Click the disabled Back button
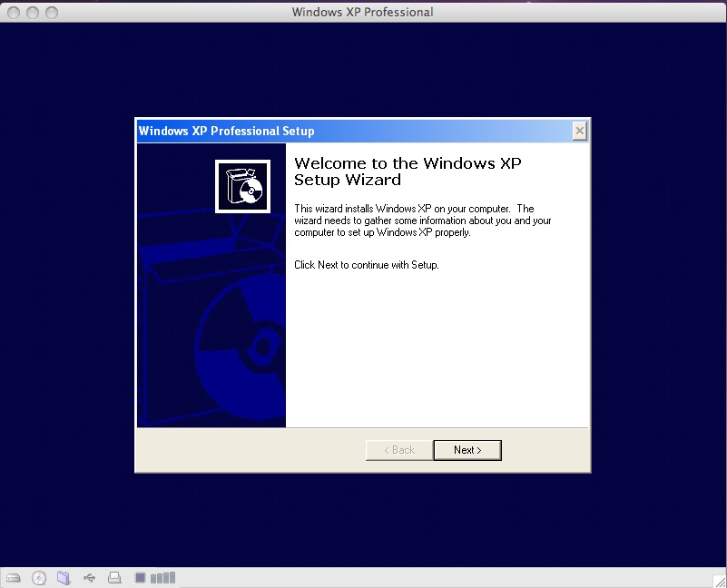Viewport: 727px width, 588px height. click(x=398, y=449)
